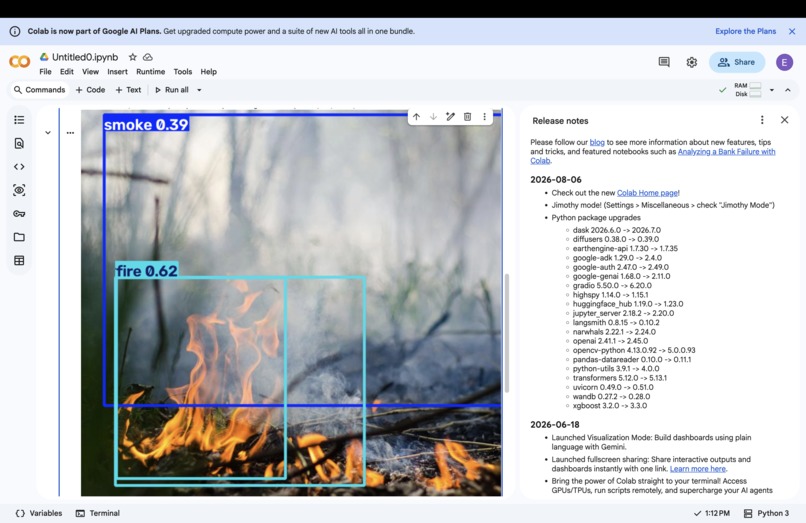Open the View menu
This screenshot has height=523, width=806.
click(90, 72)
